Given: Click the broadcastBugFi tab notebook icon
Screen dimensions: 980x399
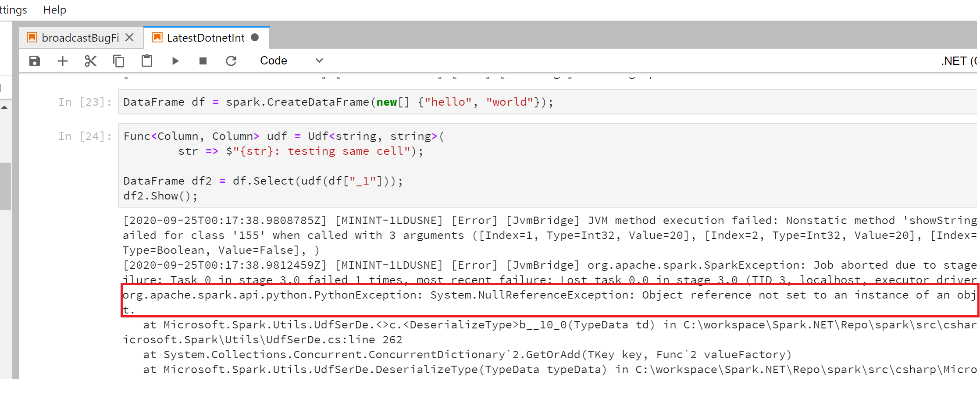Looking at the screenshot, I should pos(32,37).
